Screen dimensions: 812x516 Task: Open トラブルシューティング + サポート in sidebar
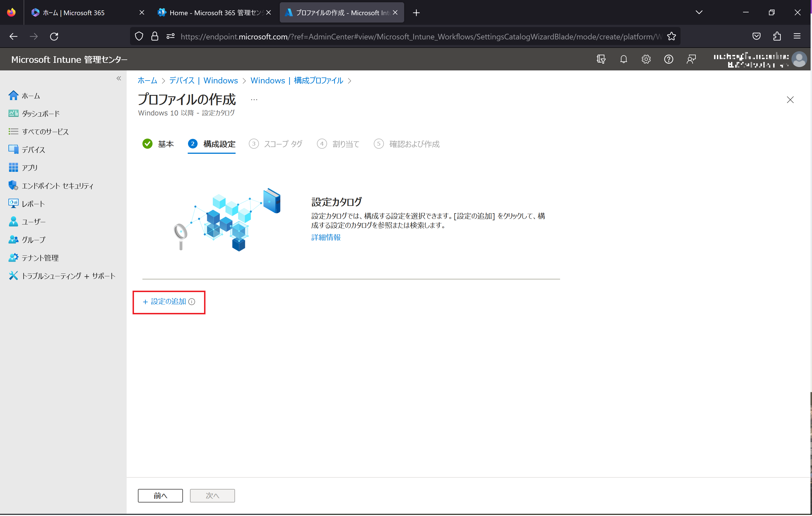click(x=62, y=276)
